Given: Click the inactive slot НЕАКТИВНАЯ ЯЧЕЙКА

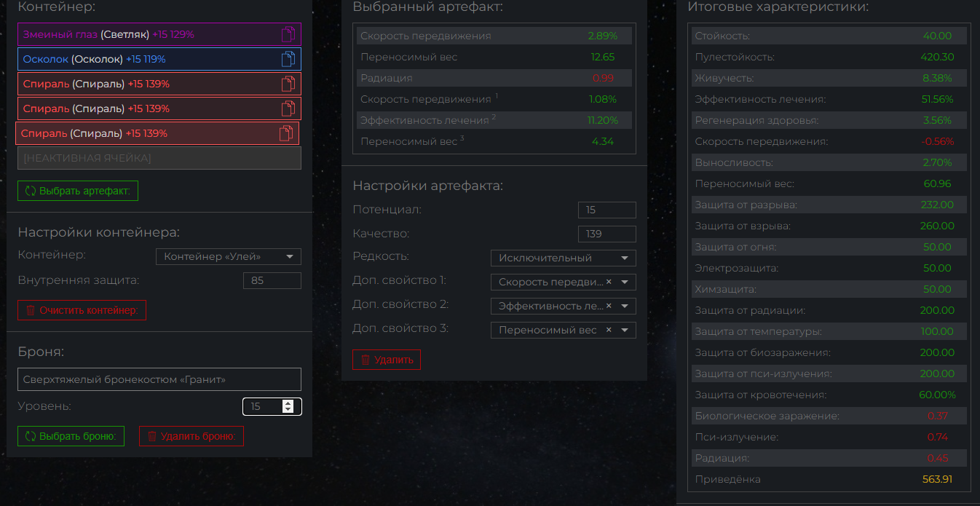Looking at the screenshot, I should tap(159, 158).
